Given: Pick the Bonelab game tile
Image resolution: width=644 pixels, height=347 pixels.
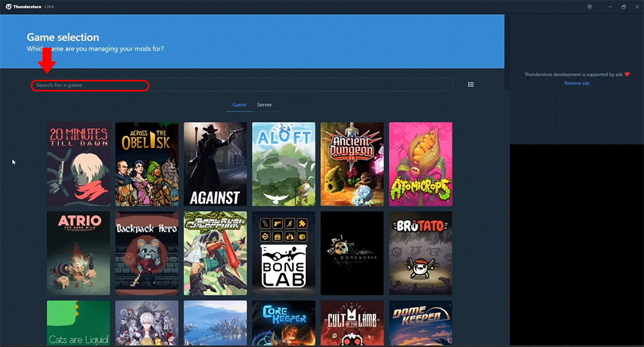Looking at the screenshot, I should (x=283, y=252).
